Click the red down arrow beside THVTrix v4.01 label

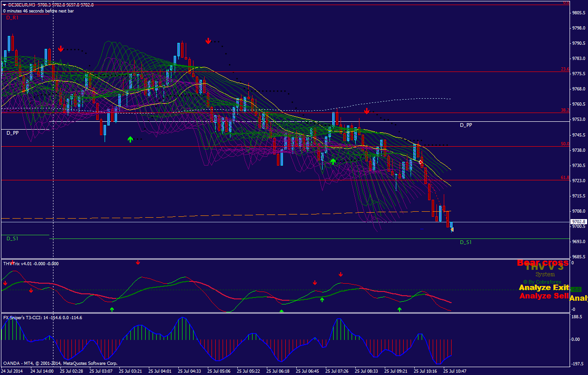[138, 263]
